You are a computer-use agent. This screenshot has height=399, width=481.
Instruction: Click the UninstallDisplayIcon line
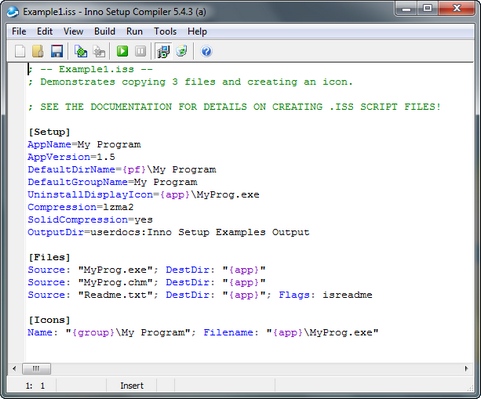click(x=144, y=195)
